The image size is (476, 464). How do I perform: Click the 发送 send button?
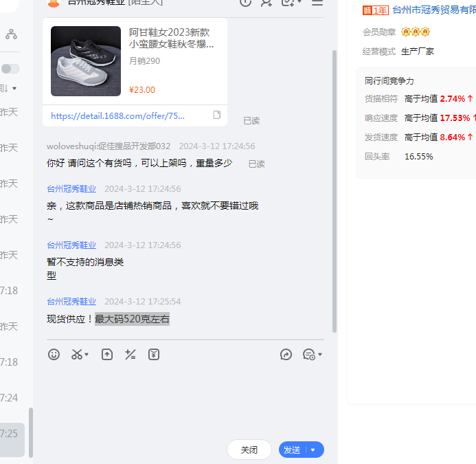tap(292, 450)
